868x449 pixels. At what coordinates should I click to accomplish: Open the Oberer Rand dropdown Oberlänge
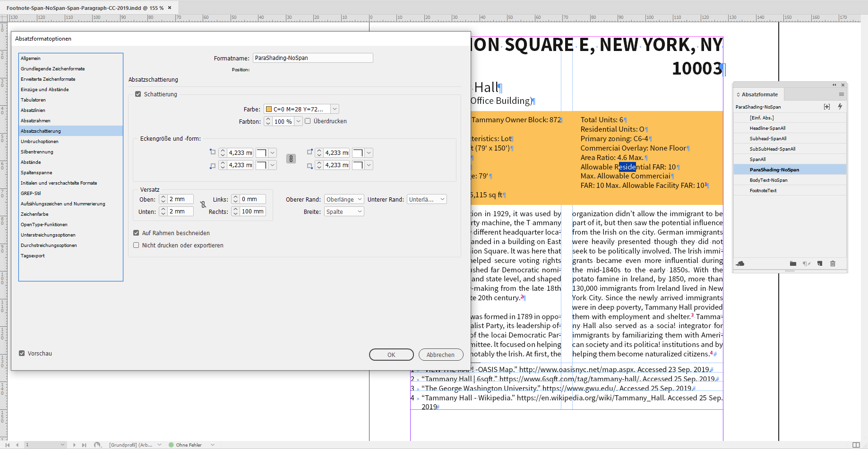[x=344, y=199]
